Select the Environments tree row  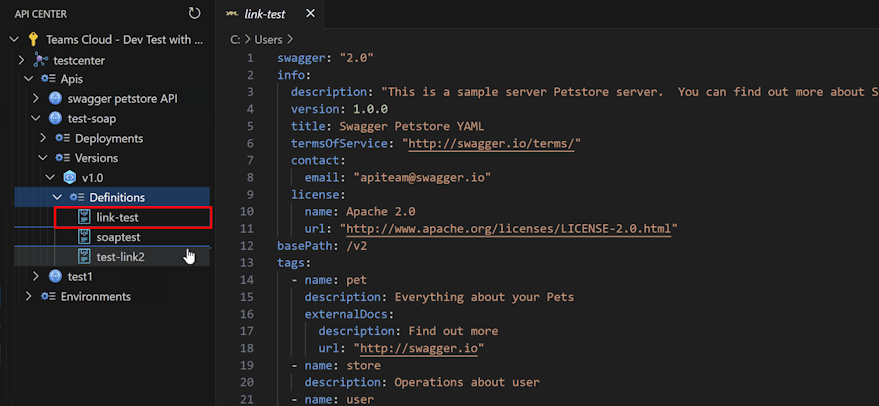coord(112,296)
